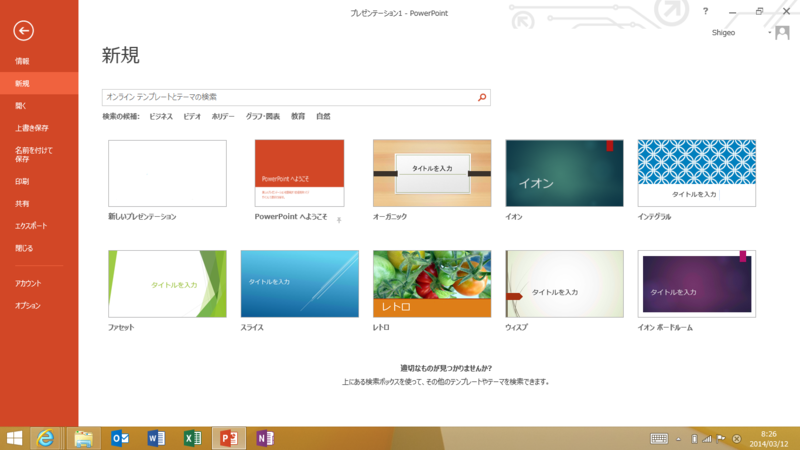Image resolution: width=800 pixels, height=450 pixels.
Task: Open Outlook from the taskbar
Action: click(x=120, y=438)
